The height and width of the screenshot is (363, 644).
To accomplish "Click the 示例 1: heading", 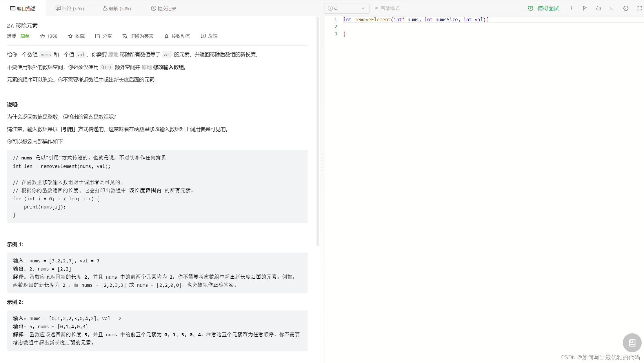I will click(x=15, y=244).
